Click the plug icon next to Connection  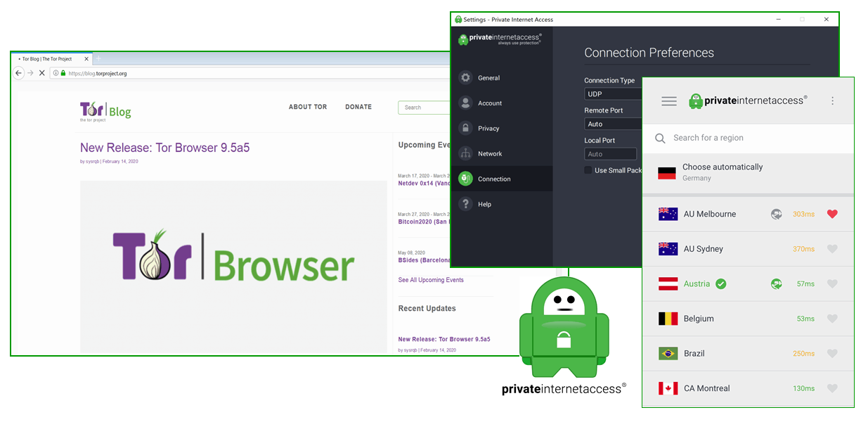point(465,179)
